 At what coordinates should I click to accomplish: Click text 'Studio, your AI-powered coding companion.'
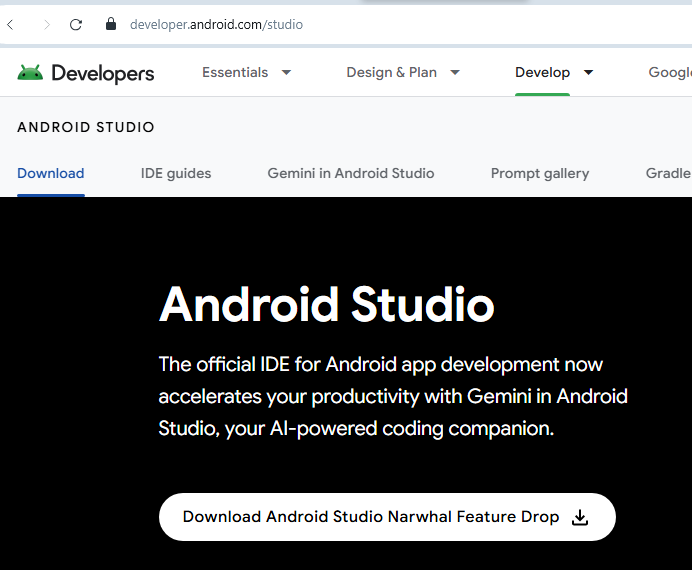356,428
